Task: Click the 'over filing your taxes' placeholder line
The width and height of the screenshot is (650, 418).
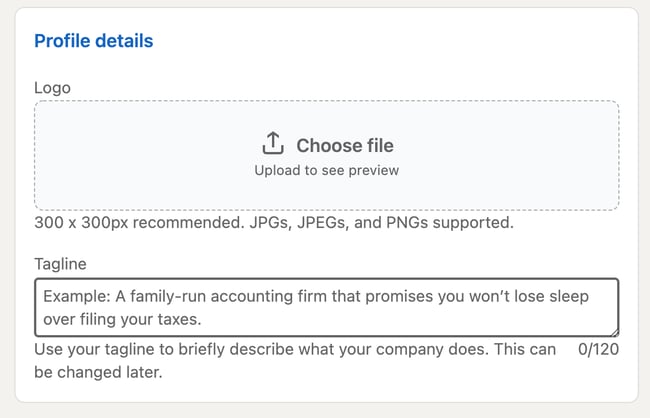Action: pos(124,320)
